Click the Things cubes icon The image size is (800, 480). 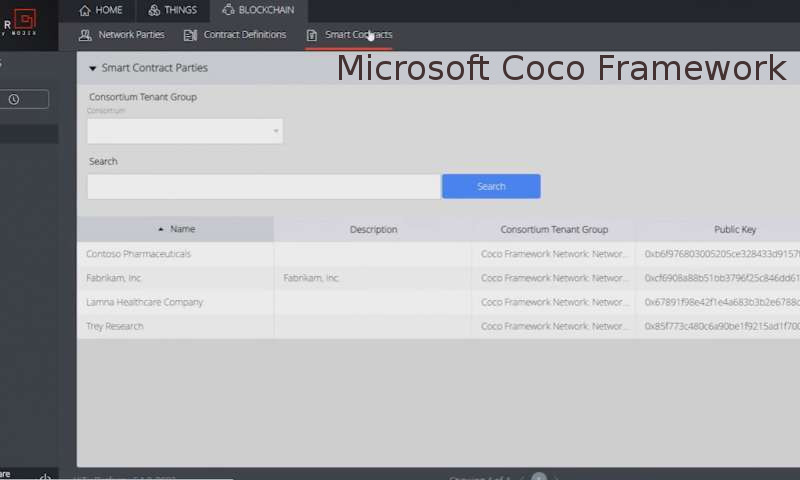(154, 10)
